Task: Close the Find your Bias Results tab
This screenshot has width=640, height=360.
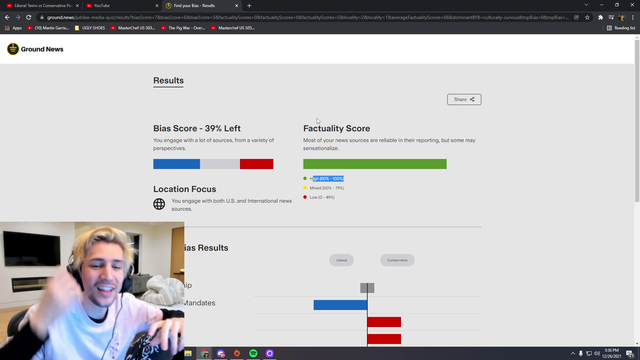Action: [x=236, y=6]
